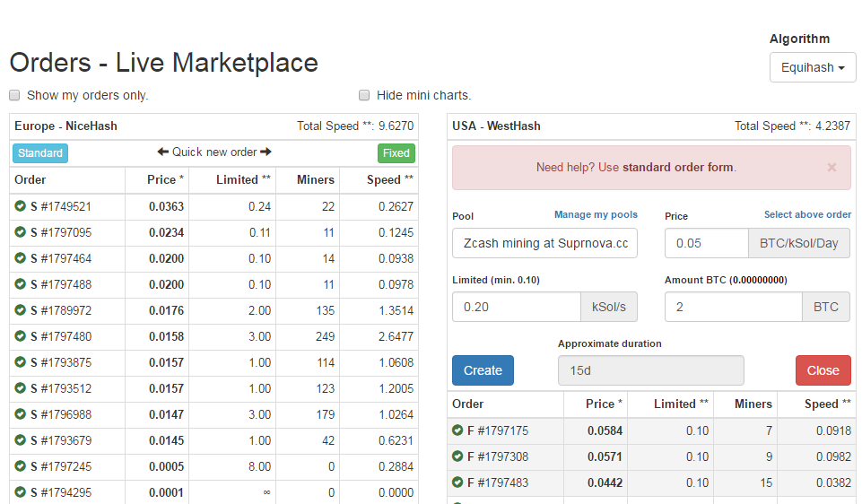Click green icon for fixed order #1797175

[457, 430]
